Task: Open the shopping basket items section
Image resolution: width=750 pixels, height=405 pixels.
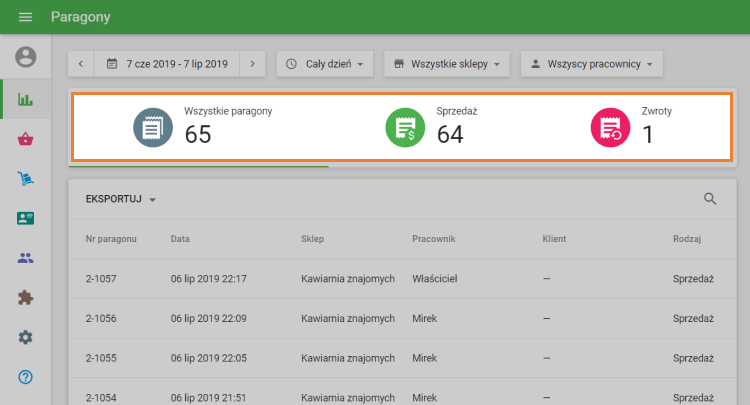Action: tap(25, 139)
